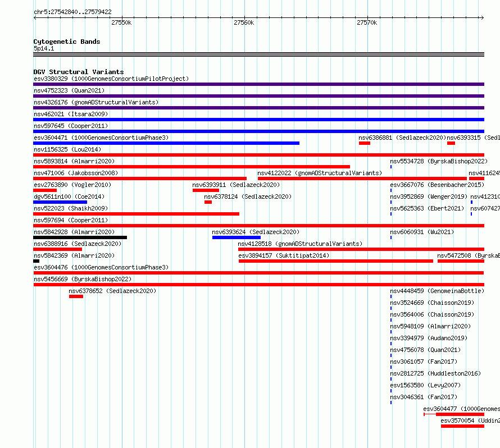The height and width of the screenshot is (448, 500).
Task: Click nsv6378652 (Sedlazeck2020) label
Action: (112, 291)
